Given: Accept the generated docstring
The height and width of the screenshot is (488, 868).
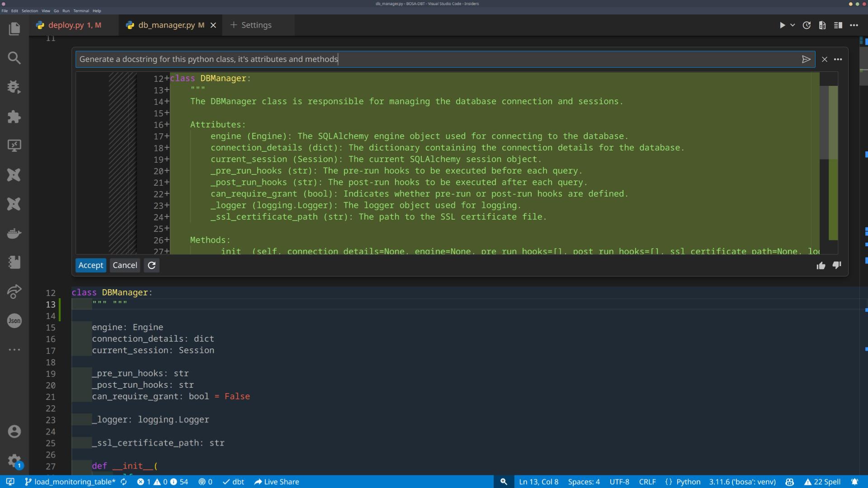Looking at the screenshot, I should tap(90, 266).
